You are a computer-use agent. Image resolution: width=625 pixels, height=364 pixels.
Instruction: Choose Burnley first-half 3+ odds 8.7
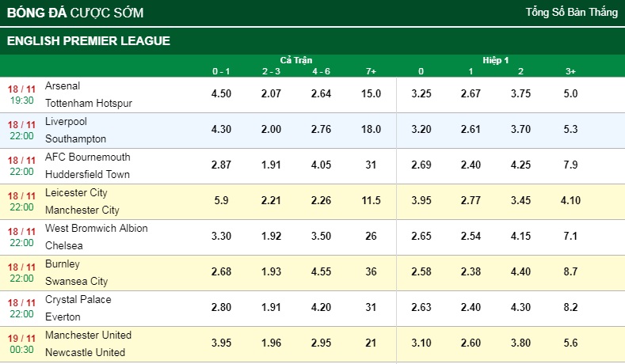[570, 272]
